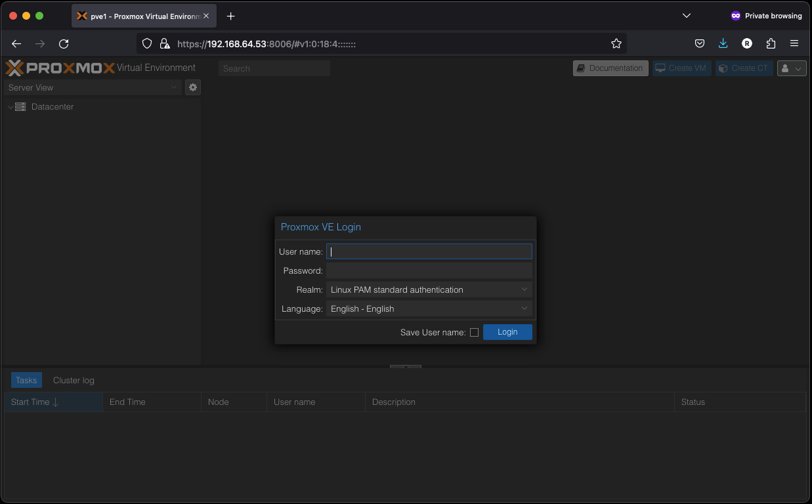Open the user account menu
812x504 pixels.
click(792, 68)
